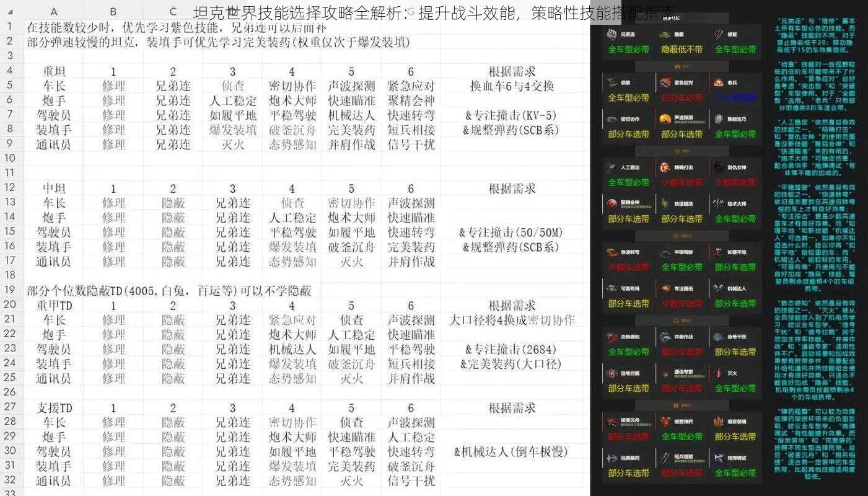The width and height of the screenshot is (868, 496).
Task: Click the 重坦 cell
Action: click(x=54, y=71)
